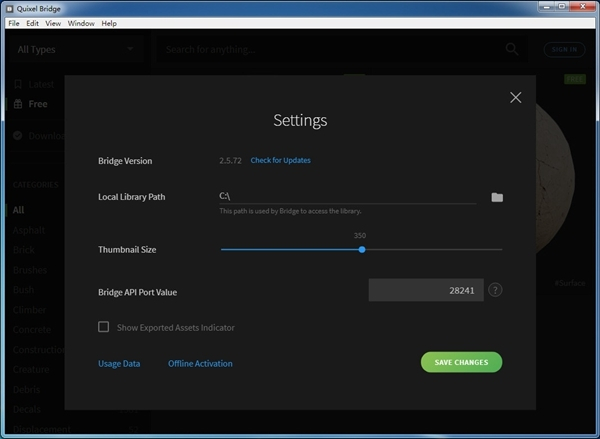Viewport: 600px width, 439px height.
Task: Expand the All Types dropdown
Action: tap(76, 48)
